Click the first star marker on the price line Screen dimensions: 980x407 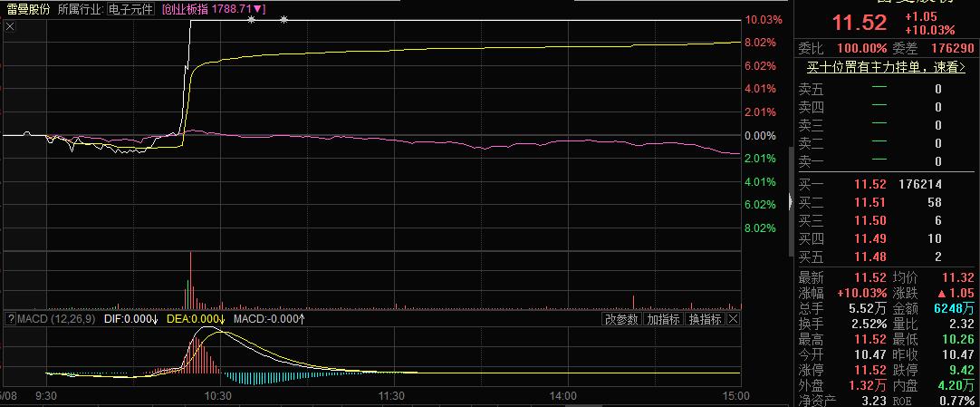pyautogui.click(x=251, y=20)
